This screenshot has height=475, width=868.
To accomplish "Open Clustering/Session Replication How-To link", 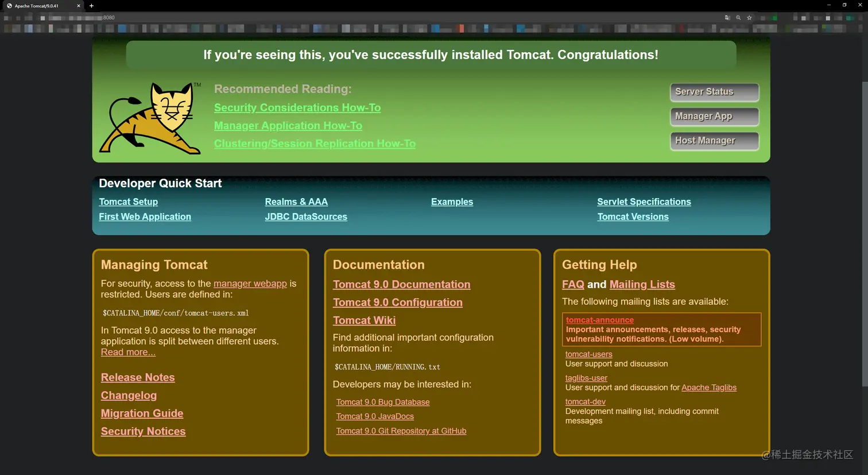I will [x=315, y=144].
